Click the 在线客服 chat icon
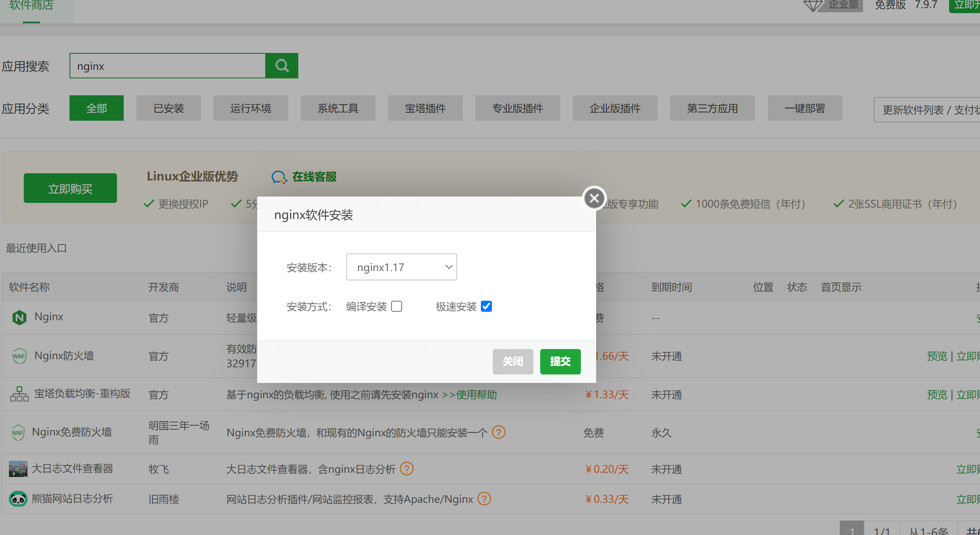The image size is (980, 535). pyautogui.click(x=279, y=177)
